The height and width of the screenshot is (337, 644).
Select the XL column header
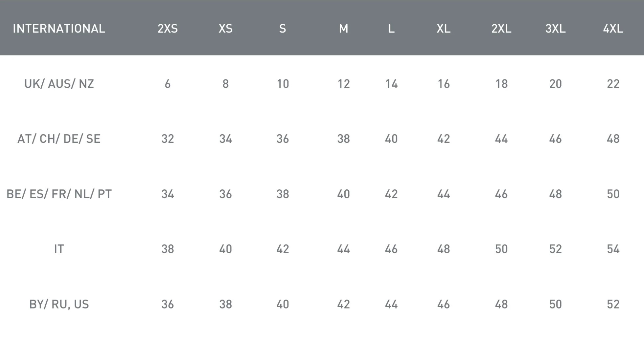[443, 29]
